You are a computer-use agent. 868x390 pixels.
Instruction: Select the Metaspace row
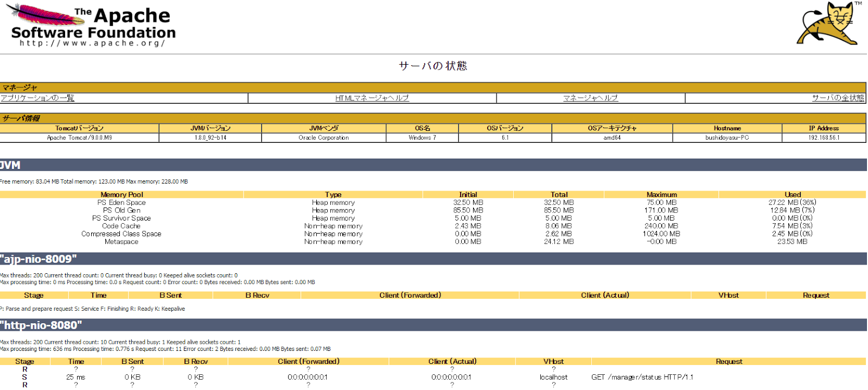(433, 242)
